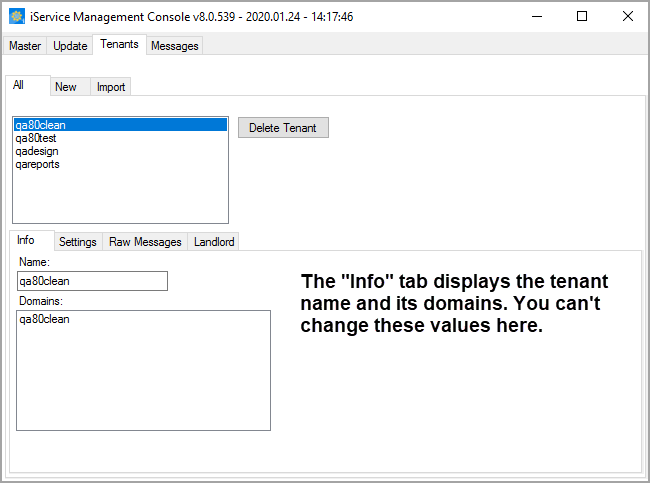Switch to the tenant Settings tab
The image size is (650, 483).
(78, 242)
